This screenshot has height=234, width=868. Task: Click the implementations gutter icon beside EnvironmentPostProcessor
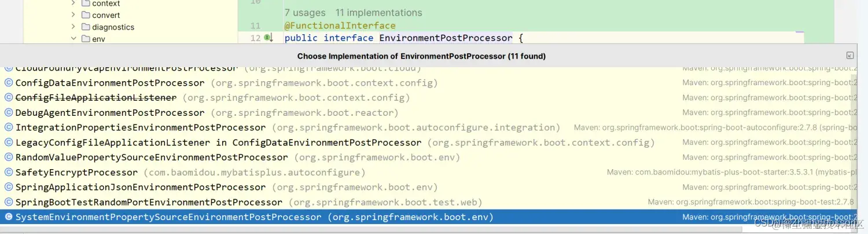[269, 38]
